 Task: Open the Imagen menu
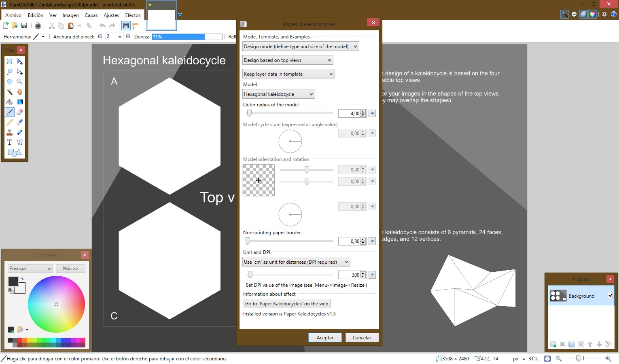pos(70,15)
